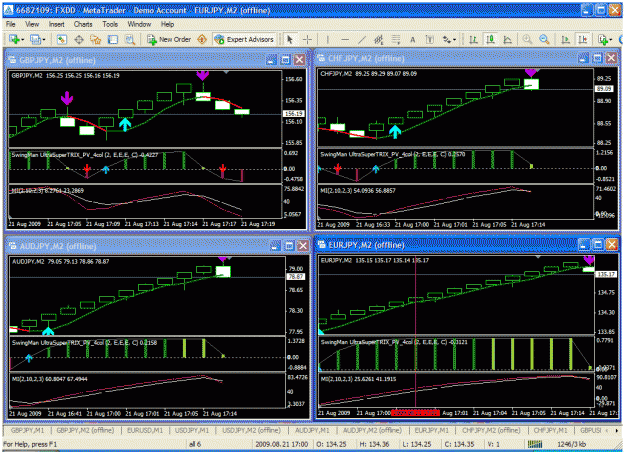Switch to the EURJPY,M1 chart tab
625x452 pixels.
pyautogui.click(x=432, y=430)
